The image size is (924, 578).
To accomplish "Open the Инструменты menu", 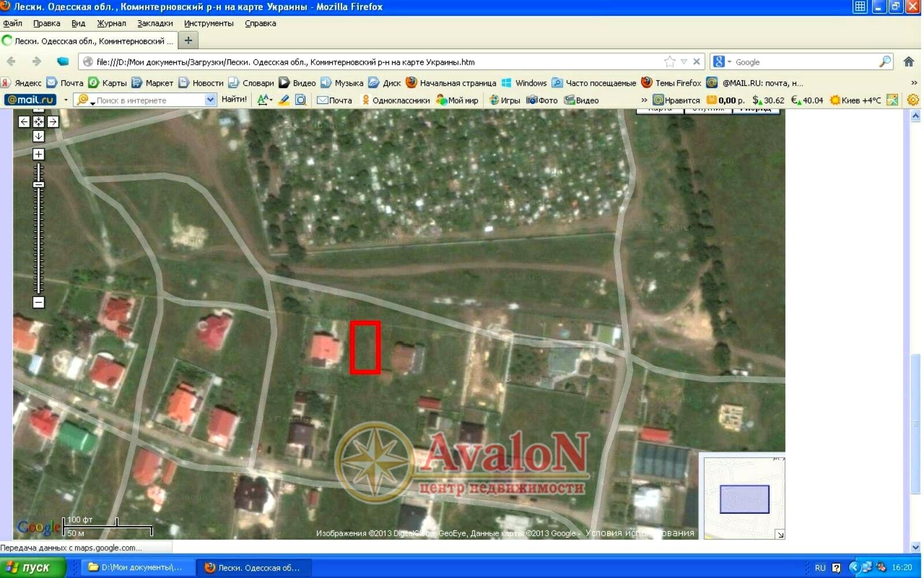I will click(208, 23).
